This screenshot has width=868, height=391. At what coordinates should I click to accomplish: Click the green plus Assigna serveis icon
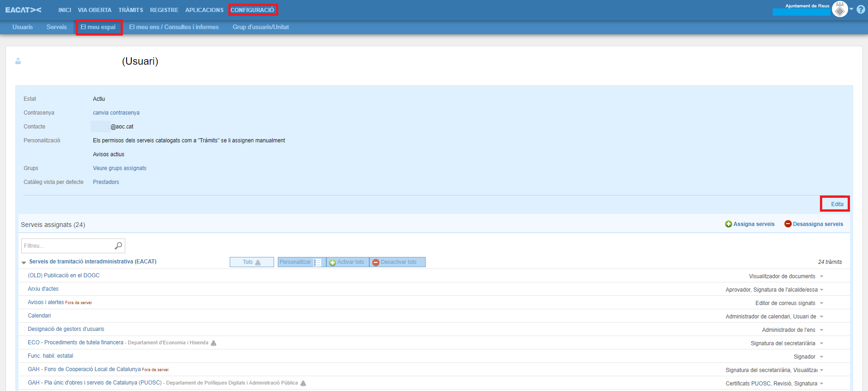(x=728, y=224)
